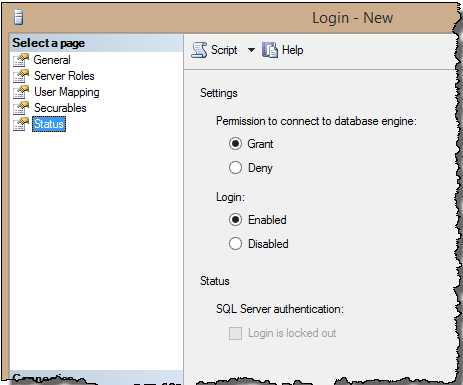Open the Server Roles page
This screenshot has width=463, height=385.
(64, 76)
